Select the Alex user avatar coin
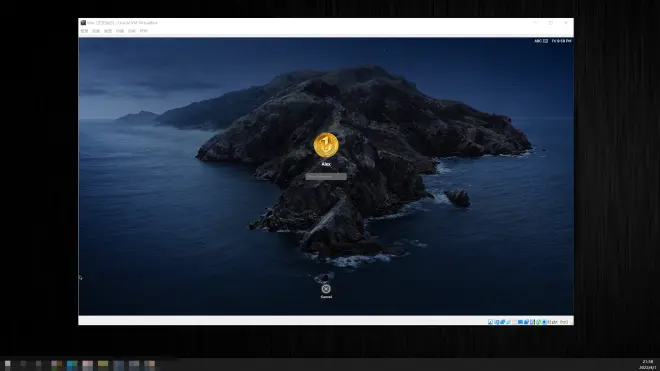Image resolution: width=660 pixels, height=371 pixels. pos(326,145)
